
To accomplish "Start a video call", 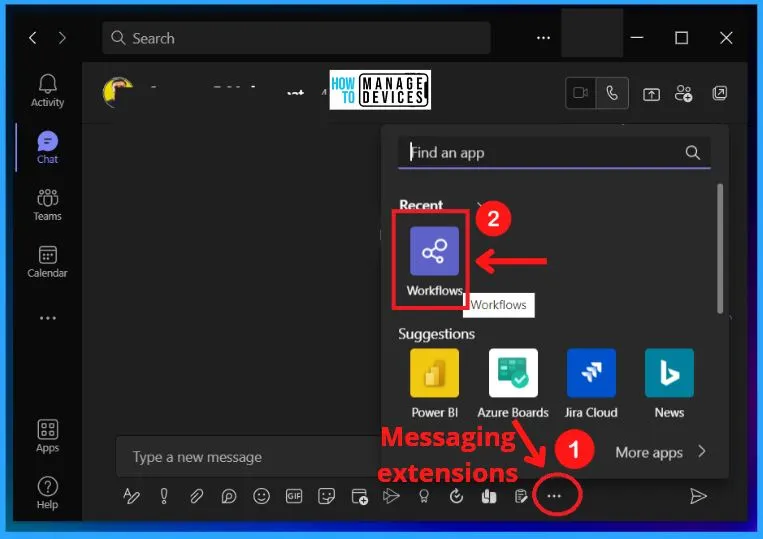I will click(581, 92).
